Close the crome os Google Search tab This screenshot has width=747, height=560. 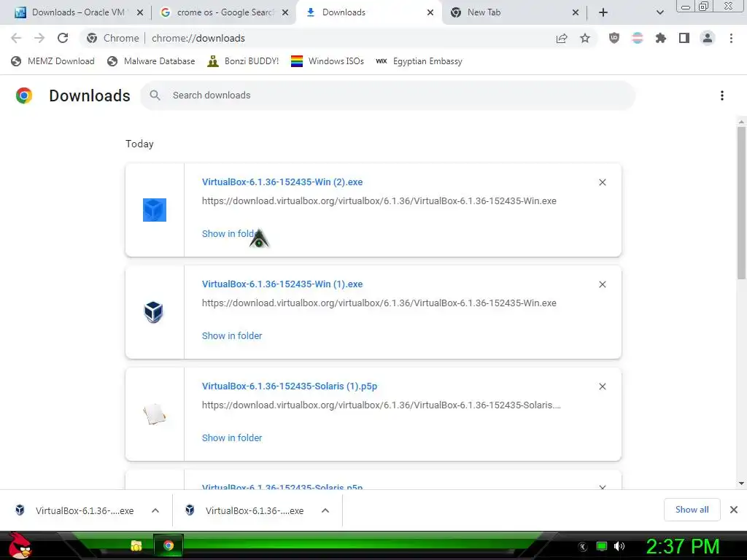(x=285, y=12)
